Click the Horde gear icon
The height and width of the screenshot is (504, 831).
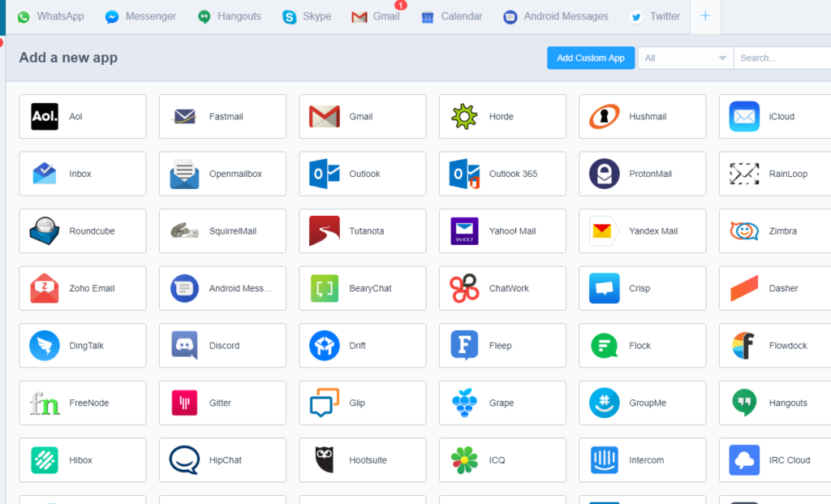click(x=464, y=117)
